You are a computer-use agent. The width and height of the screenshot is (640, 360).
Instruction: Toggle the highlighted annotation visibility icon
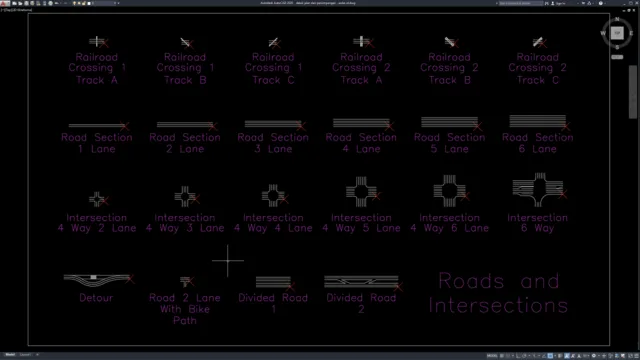[x=567, y=356]
